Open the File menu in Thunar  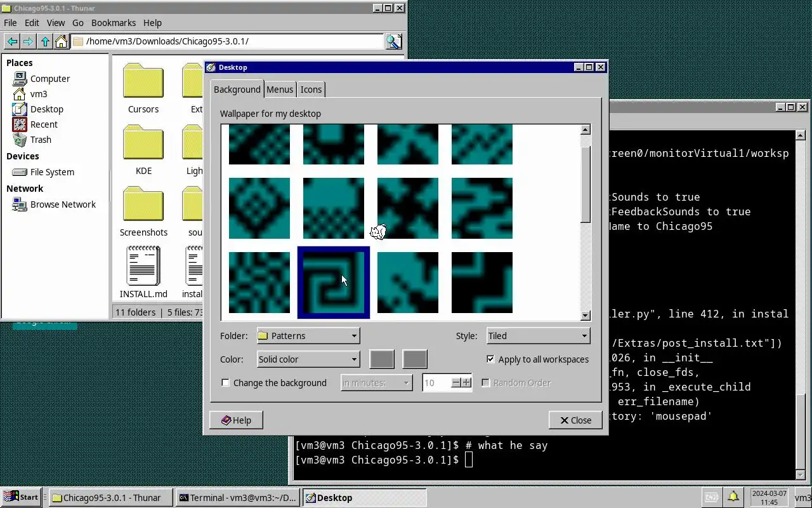coord(10,23)
